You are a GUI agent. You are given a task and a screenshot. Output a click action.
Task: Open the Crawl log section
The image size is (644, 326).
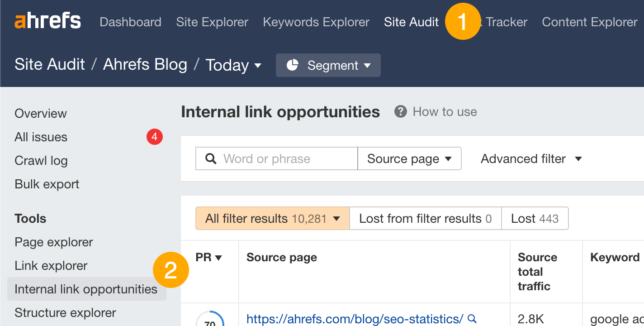click(41, 160)
